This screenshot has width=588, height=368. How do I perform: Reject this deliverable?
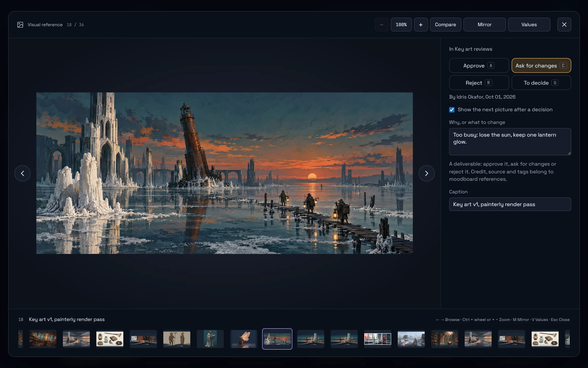coord(479,83)
